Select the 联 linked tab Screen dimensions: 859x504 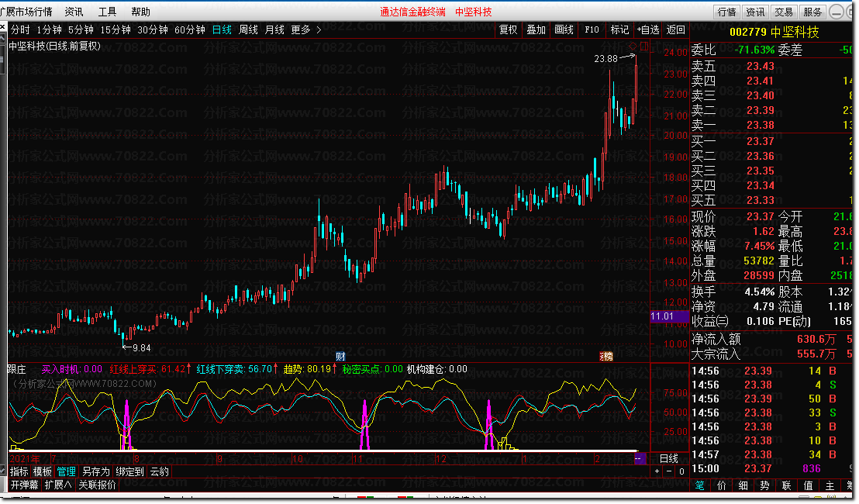[x=787, y=485]
